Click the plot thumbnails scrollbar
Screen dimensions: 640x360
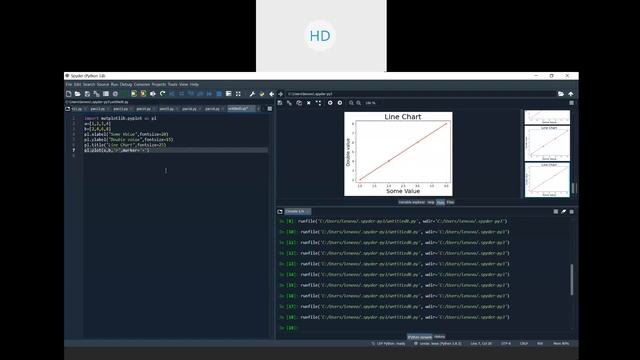[573, 188]
